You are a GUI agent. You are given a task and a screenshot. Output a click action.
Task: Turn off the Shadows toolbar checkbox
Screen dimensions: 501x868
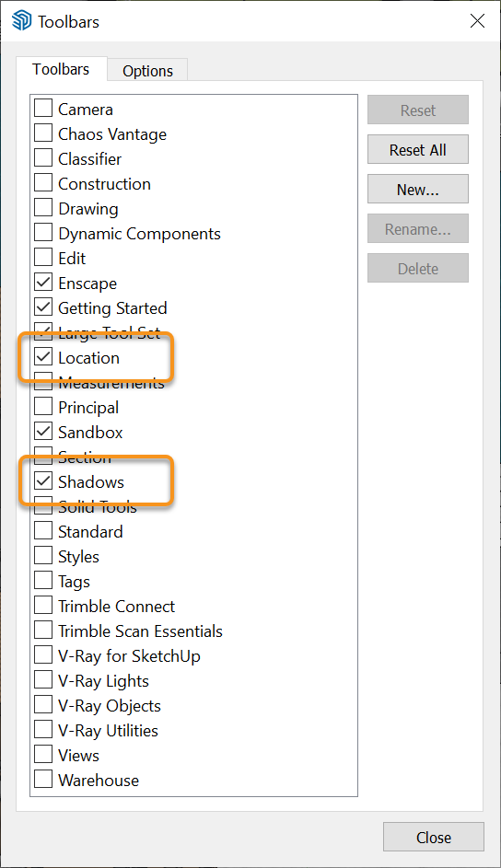(x=43, y=481)
